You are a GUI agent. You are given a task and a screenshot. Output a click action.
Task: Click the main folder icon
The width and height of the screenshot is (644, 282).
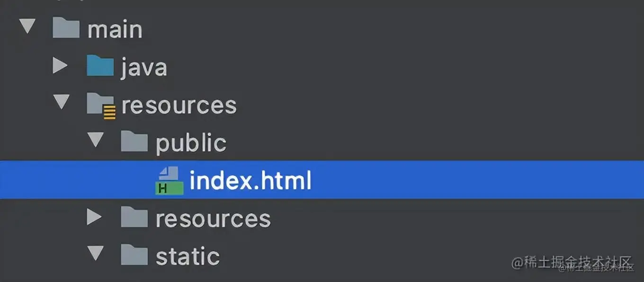click(65, 29)
